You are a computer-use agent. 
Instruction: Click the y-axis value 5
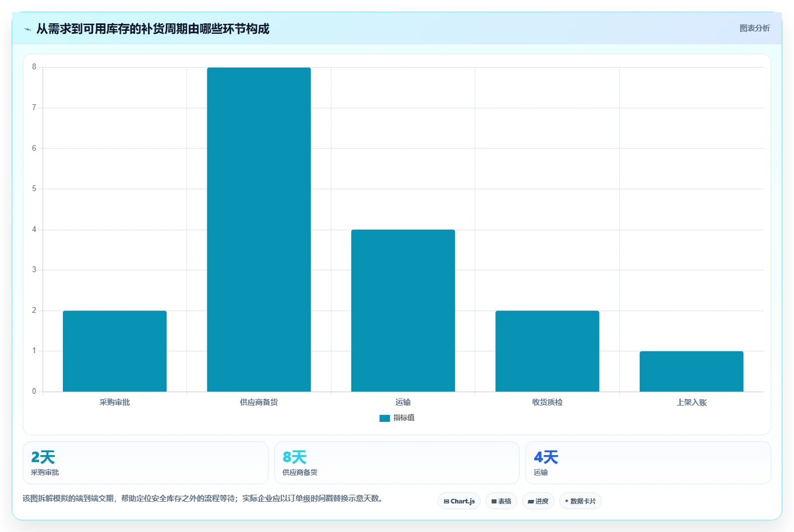click(34, 189)
